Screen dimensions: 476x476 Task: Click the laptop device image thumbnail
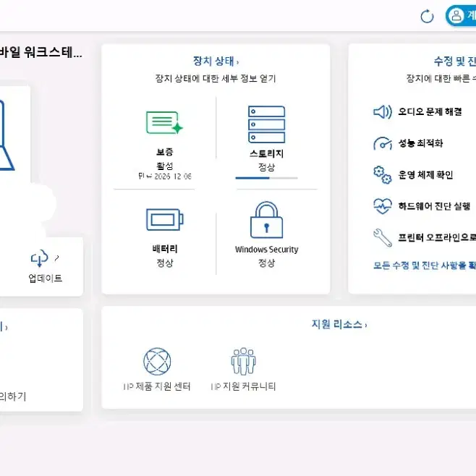[7, 135]
